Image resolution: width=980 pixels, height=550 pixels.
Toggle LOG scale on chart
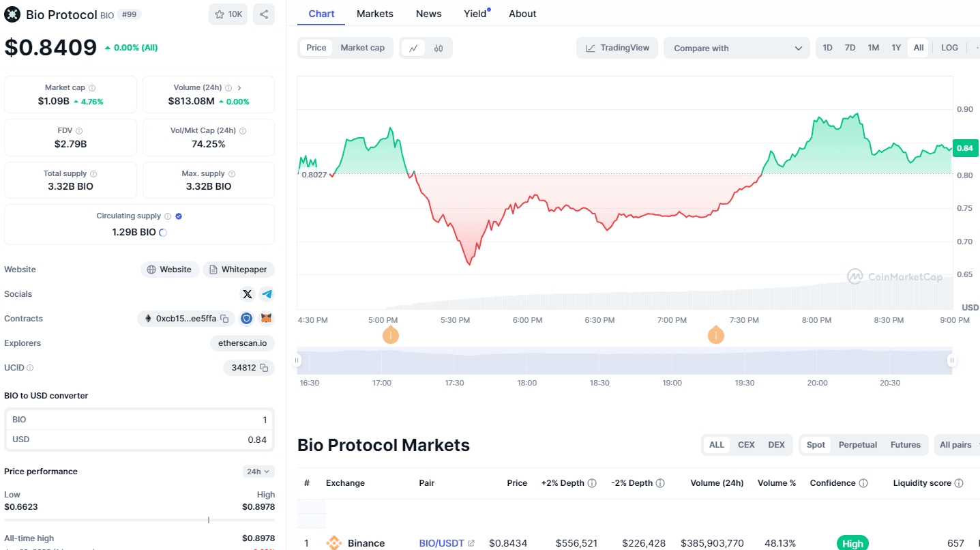coord(949,48)
